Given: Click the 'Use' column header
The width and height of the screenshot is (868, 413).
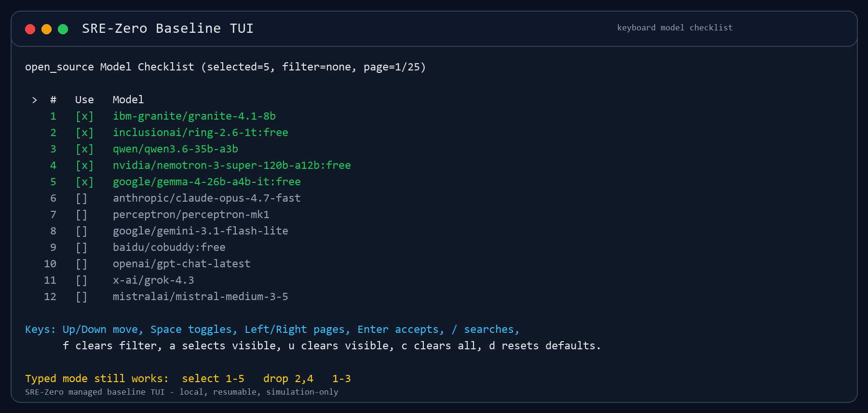Looking at the screenshot, I should click(x=84, y=100).
